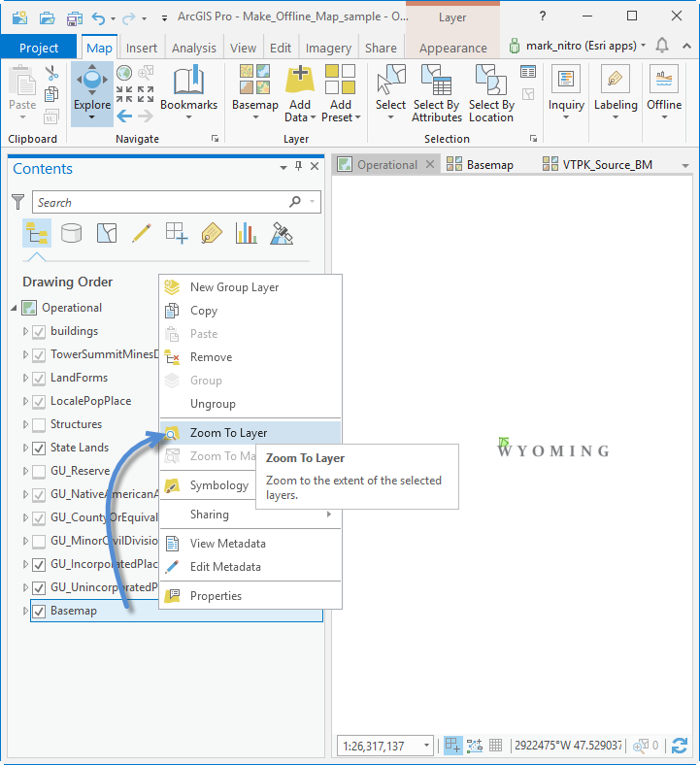
Task: Auto-hide Contents pane with the pin
Action: [298, 166]
